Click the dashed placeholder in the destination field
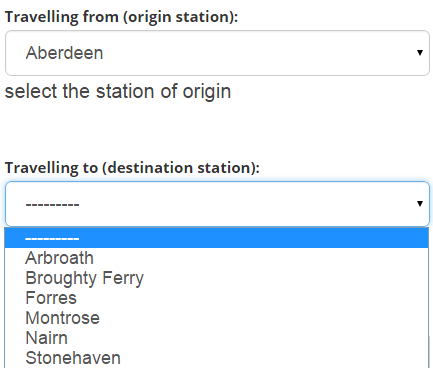The width and height of the screenshot is (433, 368). click(52, 204)
